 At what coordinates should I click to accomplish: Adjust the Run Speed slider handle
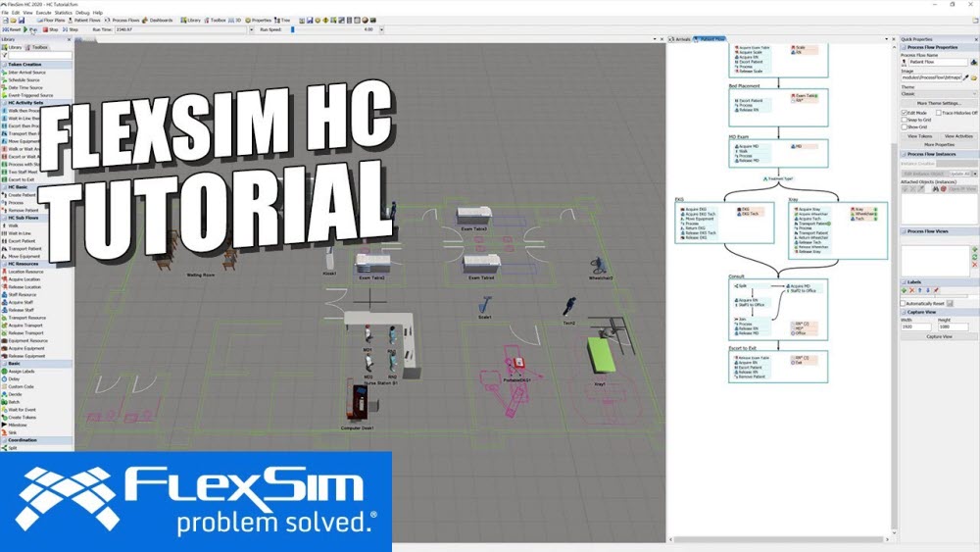coord(292,29)
